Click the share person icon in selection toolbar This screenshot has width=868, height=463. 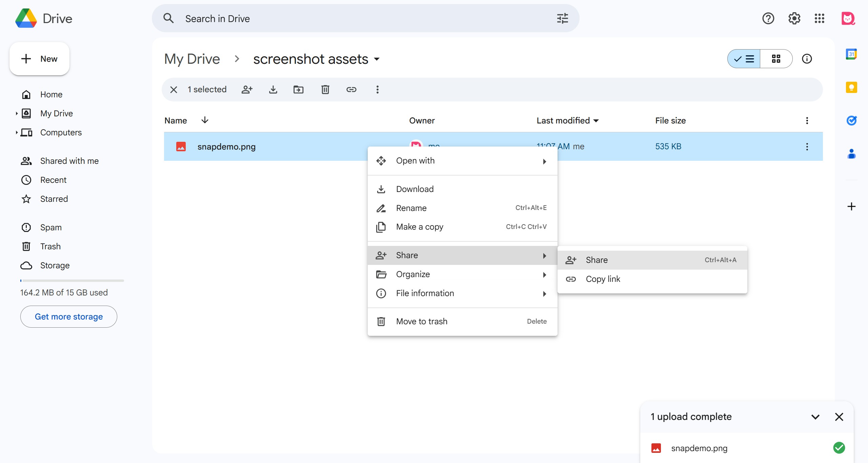coord(247,90)
